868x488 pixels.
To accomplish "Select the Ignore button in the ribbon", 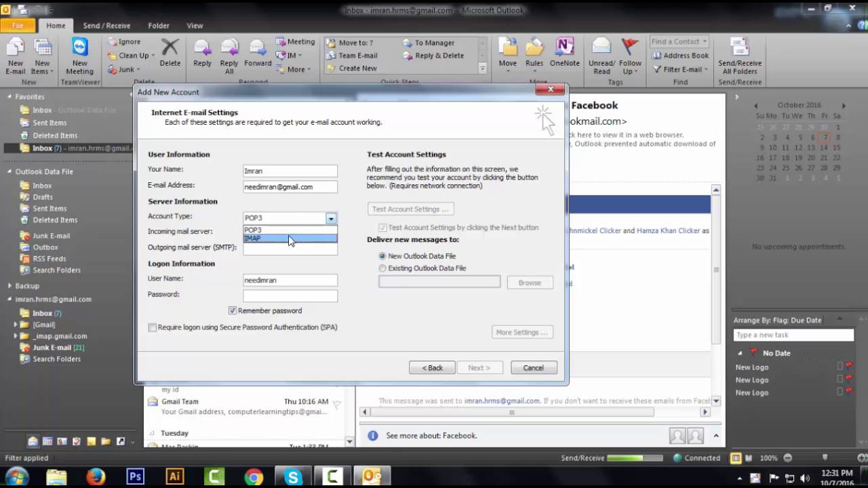I will [x=124, y=42].
